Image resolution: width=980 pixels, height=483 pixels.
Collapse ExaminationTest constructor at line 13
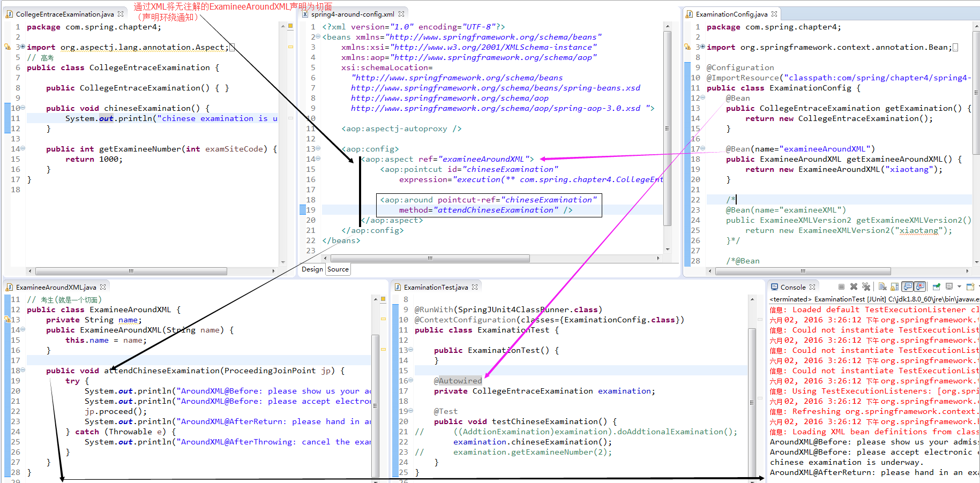pos(411,350)
